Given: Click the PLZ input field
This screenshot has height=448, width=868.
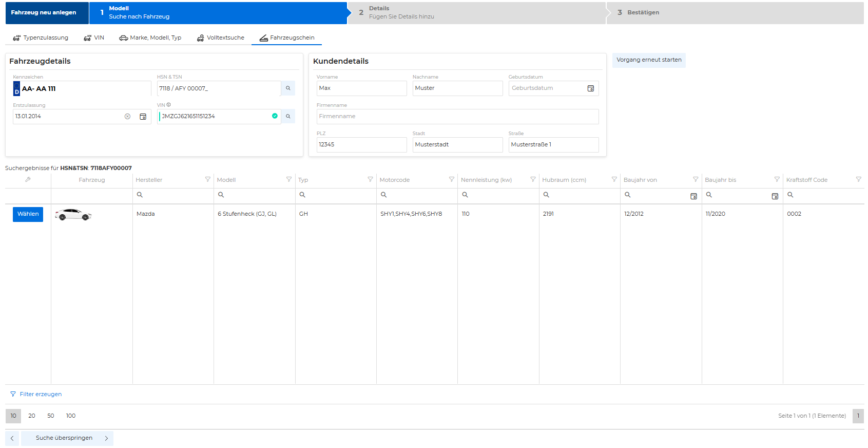Looking at the screenshot, I should (361, 145).
